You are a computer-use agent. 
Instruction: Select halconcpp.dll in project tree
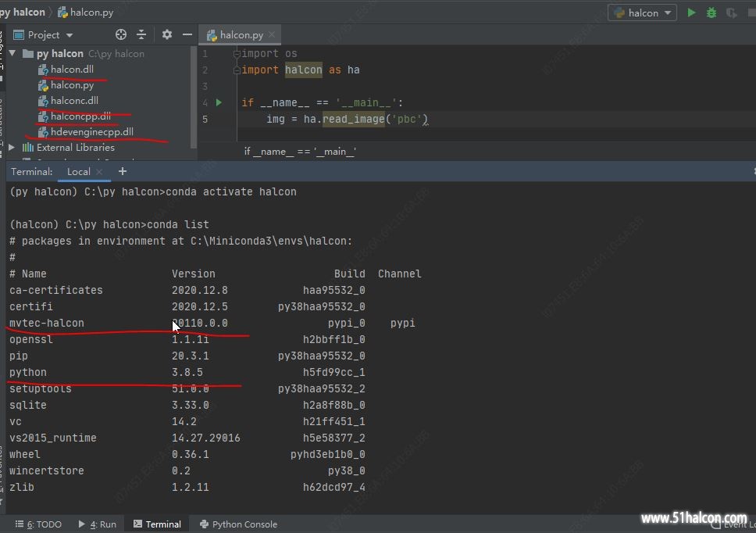pyautogui.click(x=80, y=116)
